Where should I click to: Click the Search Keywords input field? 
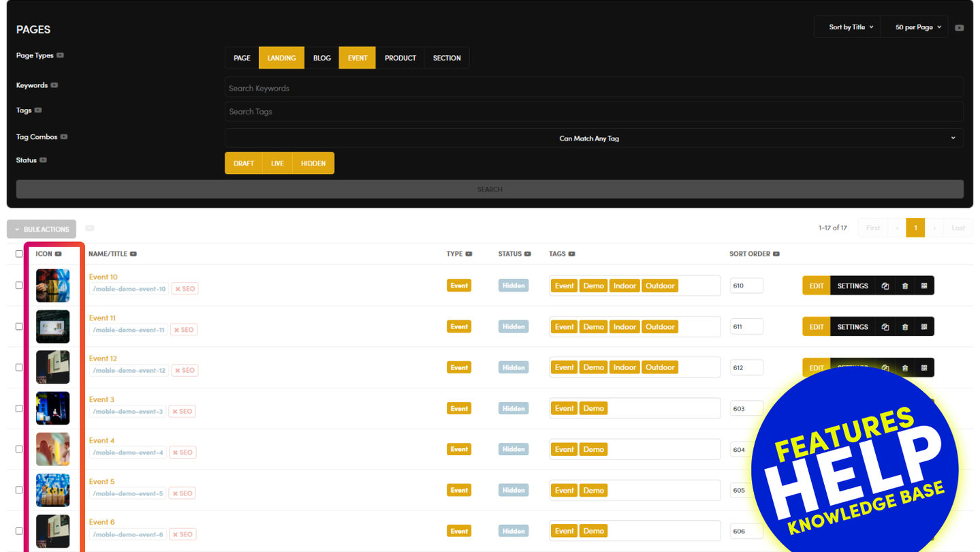click(x=593, y=88)
